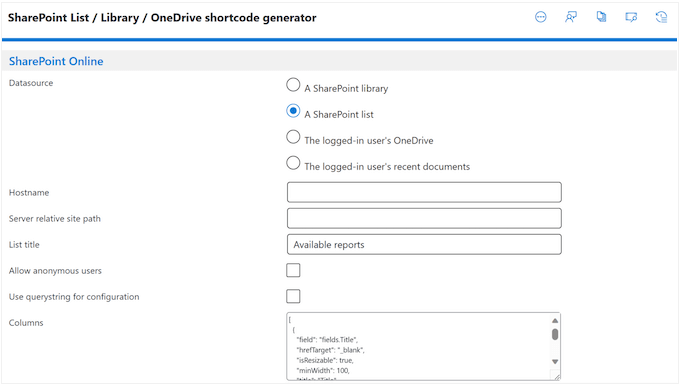Image resolution: width=680 pixels, height=384 pixels.
Task: Select the "A SharePoint library" datasource
Action: coord(293,85)
